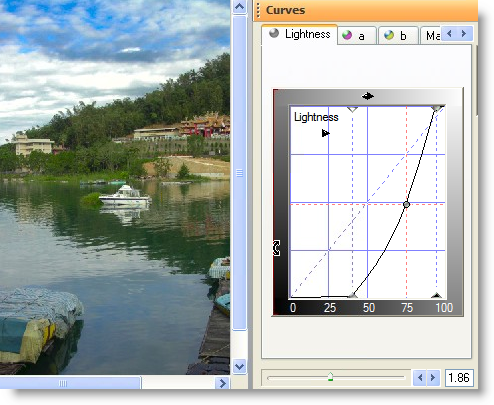Click the image vertical scrollbar down arrow
The height and width of the screenshot is (405, 494).
coord(239,367)
